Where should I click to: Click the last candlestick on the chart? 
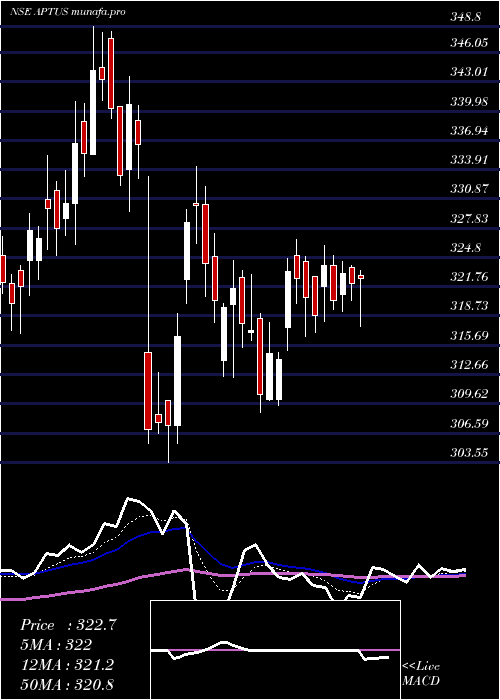coord(361,298)
